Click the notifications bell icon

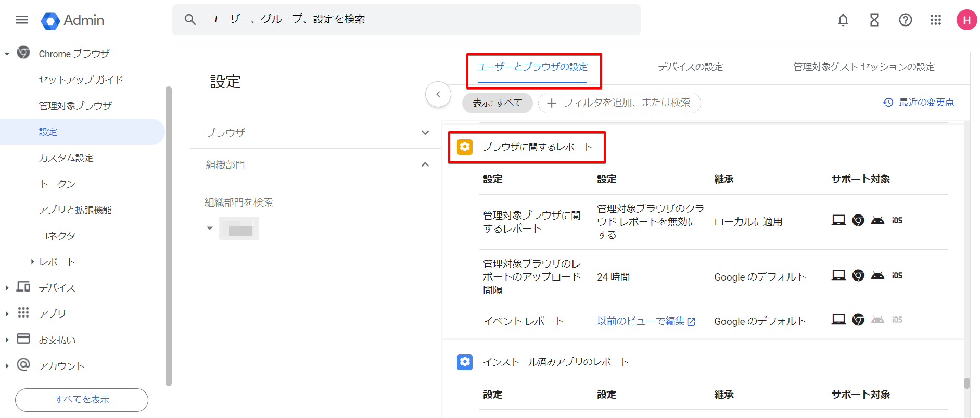[x=843, y=20]
